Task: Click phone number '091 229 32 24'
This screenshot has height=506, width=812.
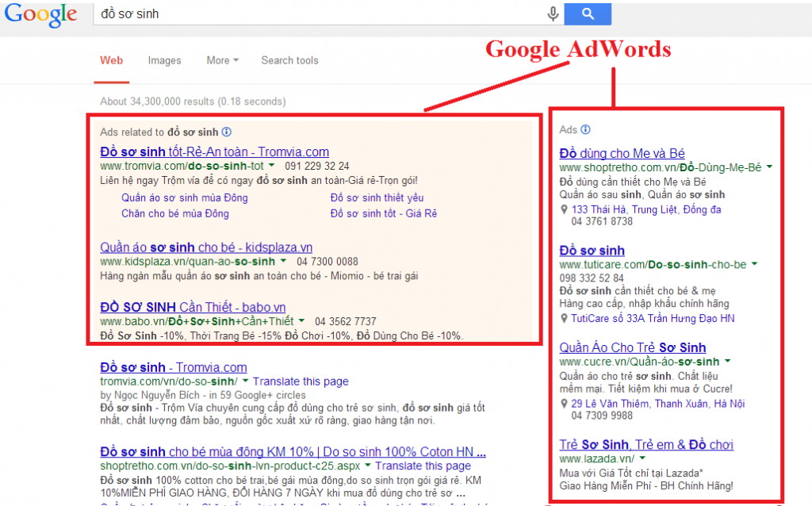Action: [317, 167]
